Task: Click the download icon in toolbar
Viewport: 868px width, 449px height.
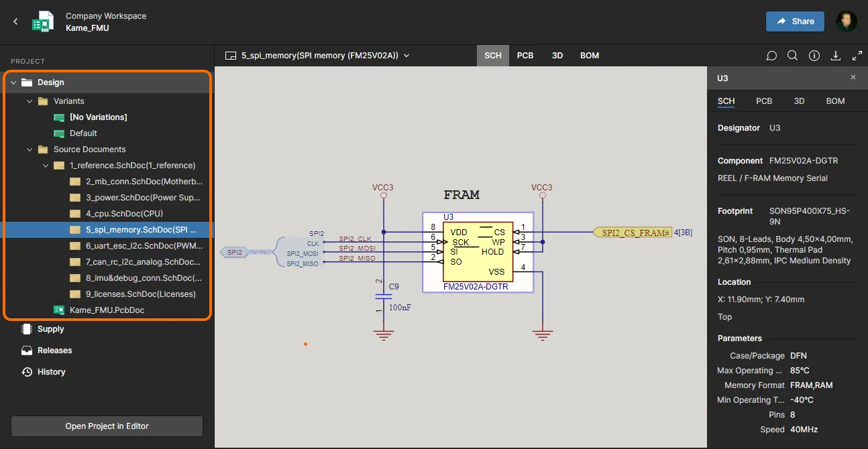Action: click(x=836, y=56)
